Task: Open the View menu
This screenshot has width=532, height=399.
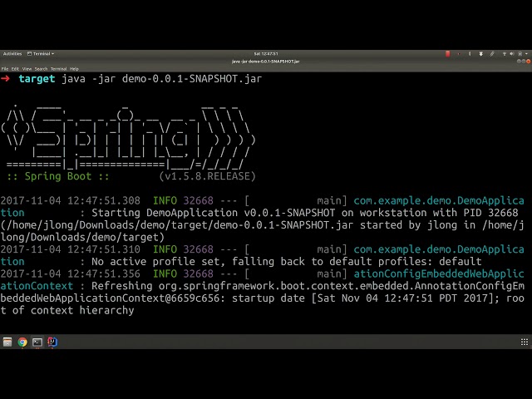Action: [27, 69]
